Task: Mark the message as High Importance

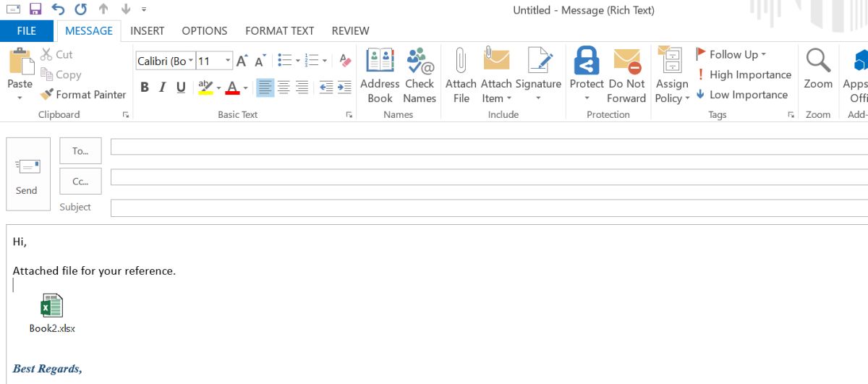Action: click(x=743, y=74)
